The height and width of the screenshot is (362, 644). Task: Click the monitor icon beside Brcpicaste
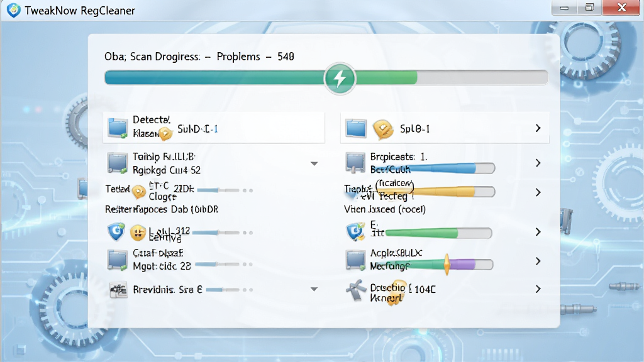point(355,163)
